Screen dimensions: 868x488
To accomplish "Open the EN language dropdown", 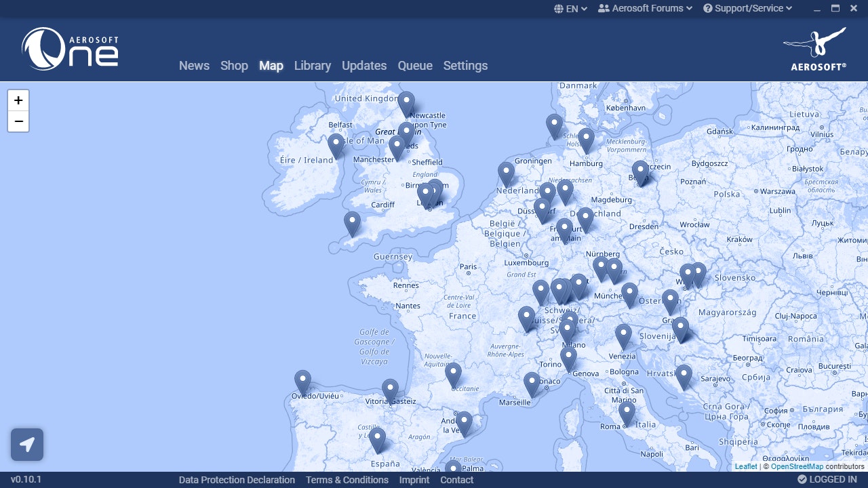I will pyautogui.click(x=570, y=9).
